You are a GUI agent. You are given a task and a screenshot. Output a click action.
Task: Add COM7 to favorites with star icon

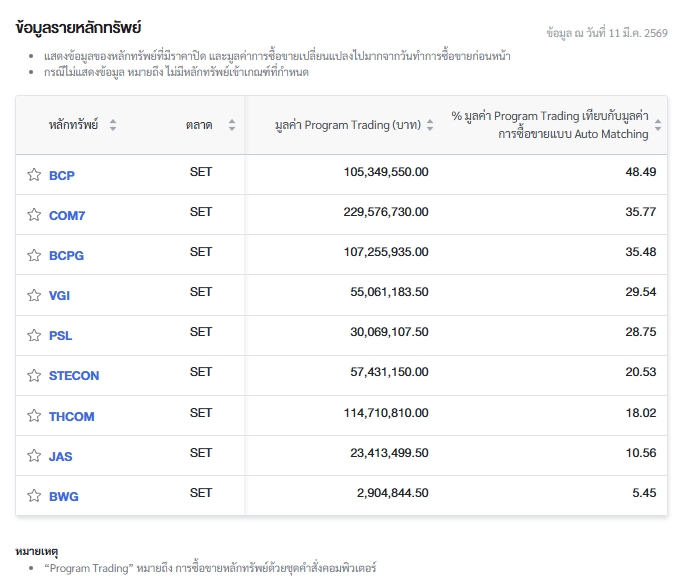click(x=34, y=215)
